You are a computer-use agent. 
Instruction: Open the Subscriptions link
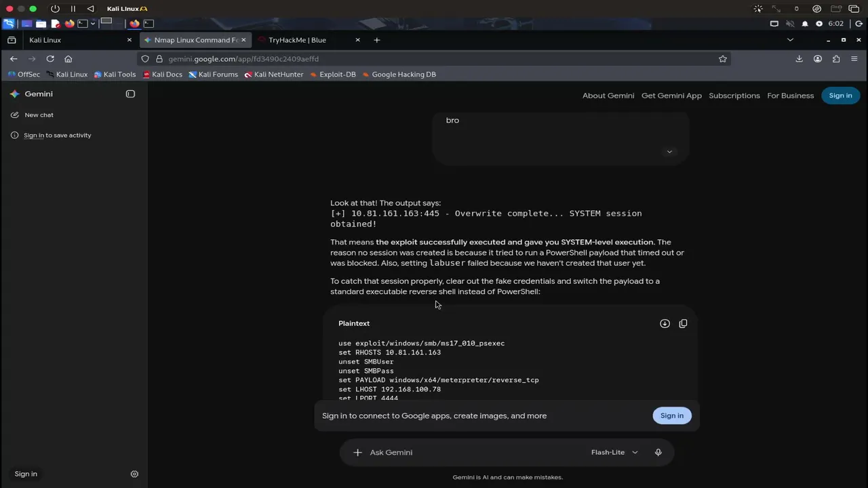pos(734,96)
